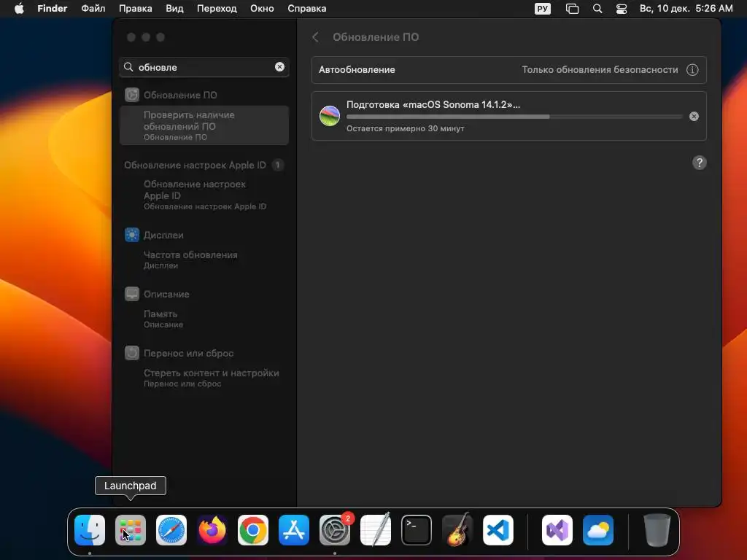
Task: Open the App Store Dock icon
Action: pyautogui.click(x=294, y=530)
